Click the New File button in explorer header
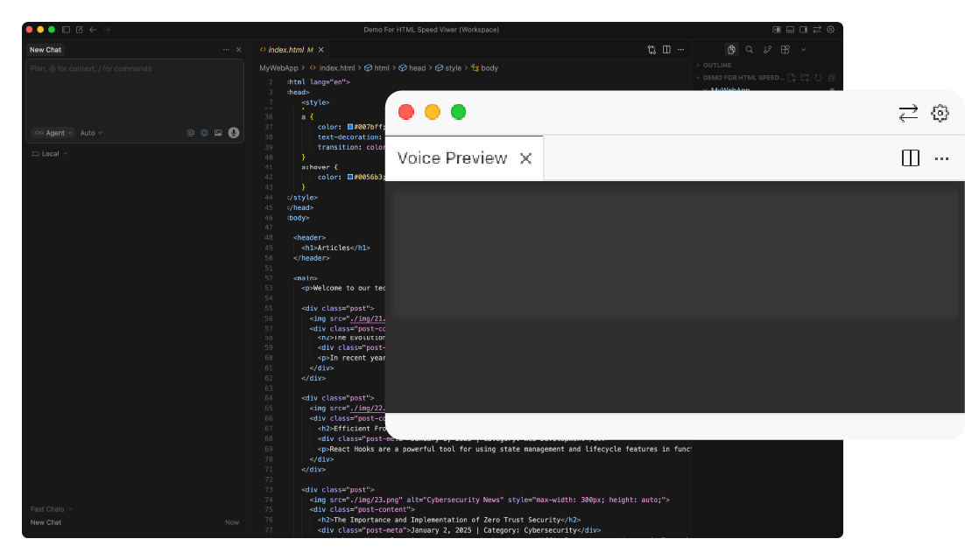Image resolution: width=965 pixels, height=560 pixels. click(792, 78)
